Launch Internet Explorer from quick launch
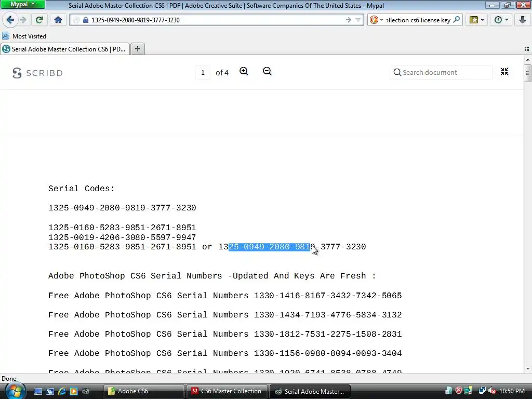The image size is (532, 399). [62, 391]
